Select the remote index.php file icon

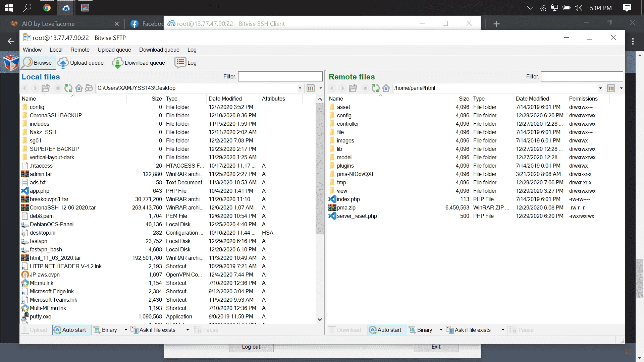pos(332,199)
